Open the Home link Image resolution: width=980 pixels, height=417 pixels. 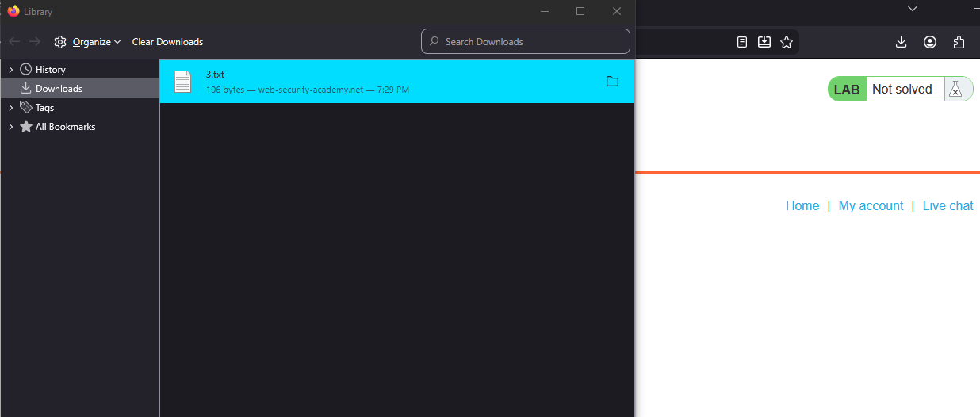pyautogui.click(x=802, y=205)
